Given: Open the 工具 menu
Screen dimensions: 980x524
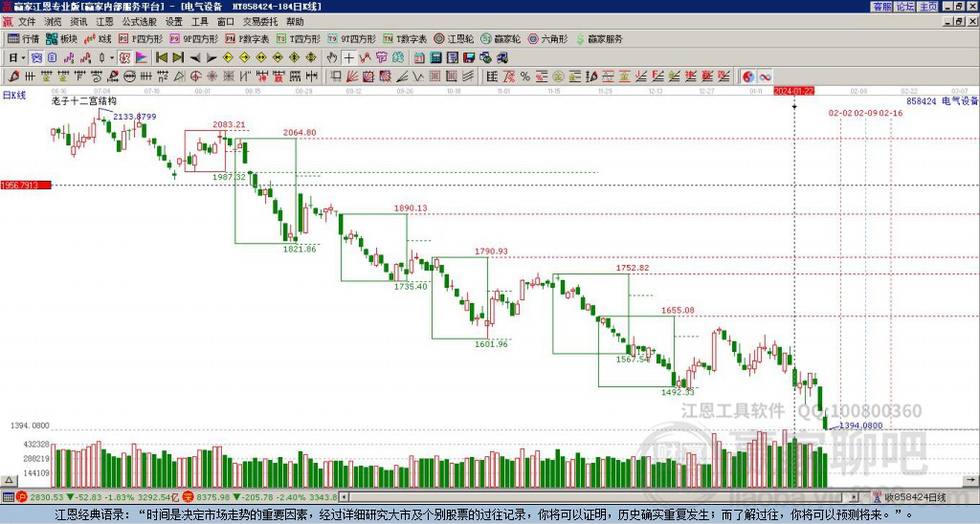Looking at the screenshot, I should [x=199, y=22].
